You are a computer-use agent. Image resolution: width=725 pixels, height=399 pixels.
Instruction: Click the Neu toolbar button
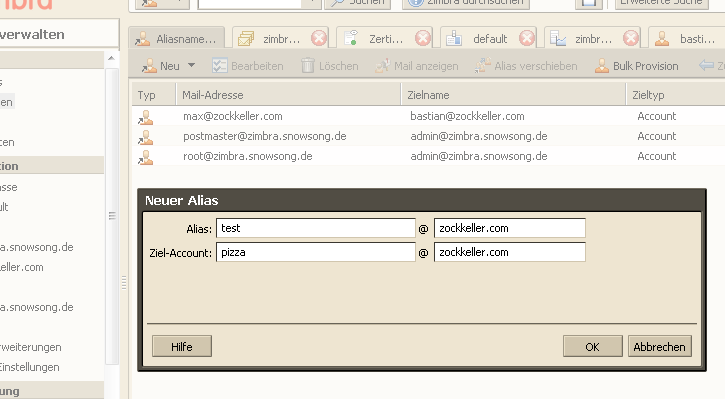click(160, 66)
